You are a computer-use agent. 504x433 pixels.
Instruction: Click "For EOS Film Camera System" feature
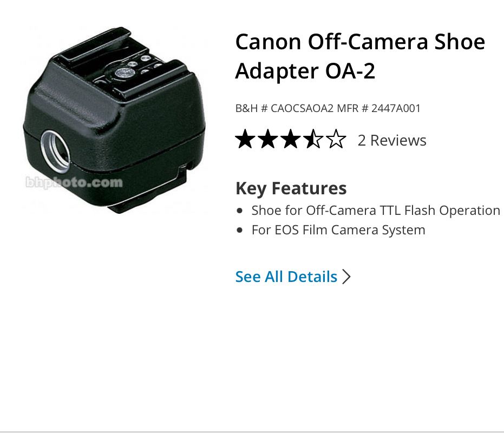(338, 230)
